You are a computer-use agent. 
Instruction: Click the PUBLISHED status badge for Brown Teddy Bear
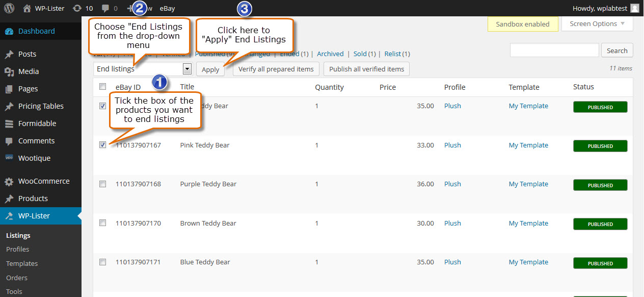pyautogui.click(x=600, y=224)
